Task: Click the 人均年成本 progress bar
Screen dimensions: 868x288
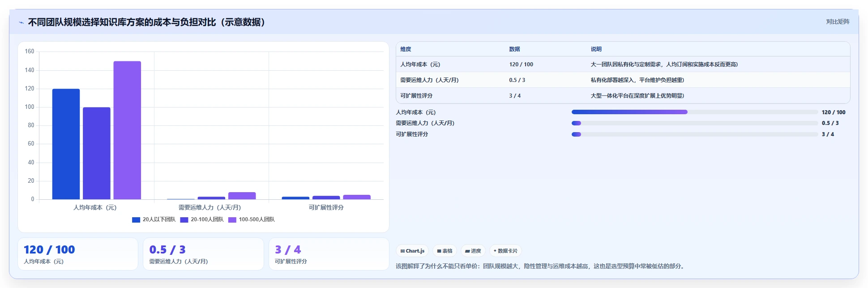Action: click(695, 112)
